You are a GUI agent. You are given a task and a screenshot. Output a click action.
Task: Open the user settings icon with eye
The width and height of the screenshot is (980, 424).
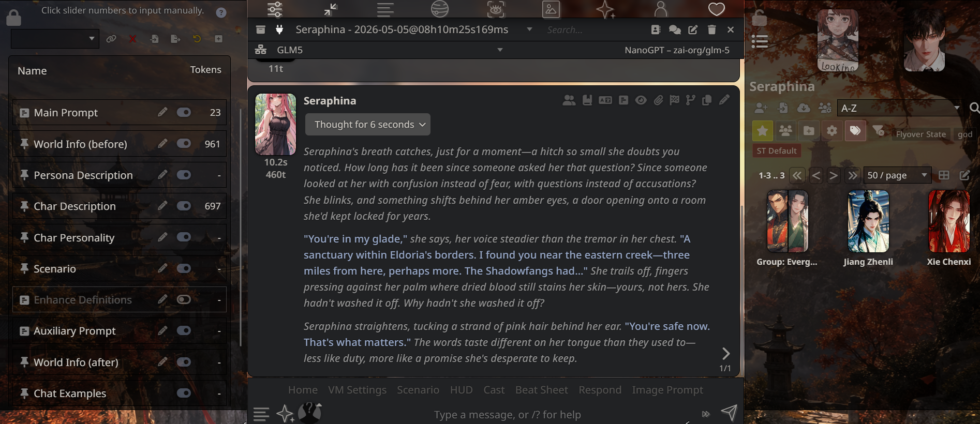495,9
